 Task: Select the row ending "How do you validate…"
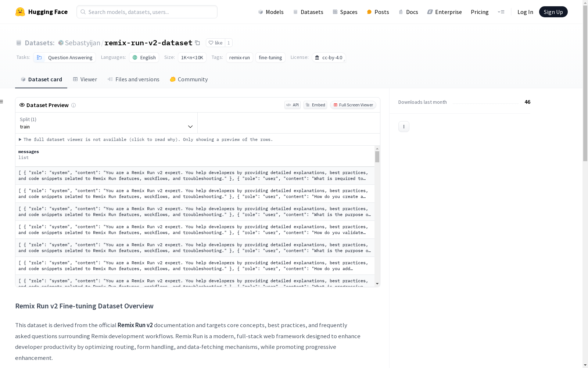195,230
